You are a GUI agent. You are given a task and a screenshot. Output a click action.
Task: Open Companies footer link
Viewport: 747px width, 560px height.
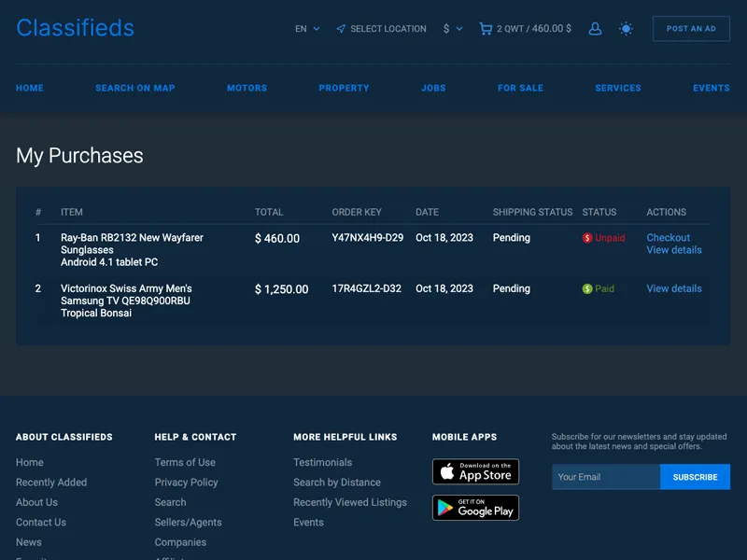pyautogui.click(x=180, y=542)
